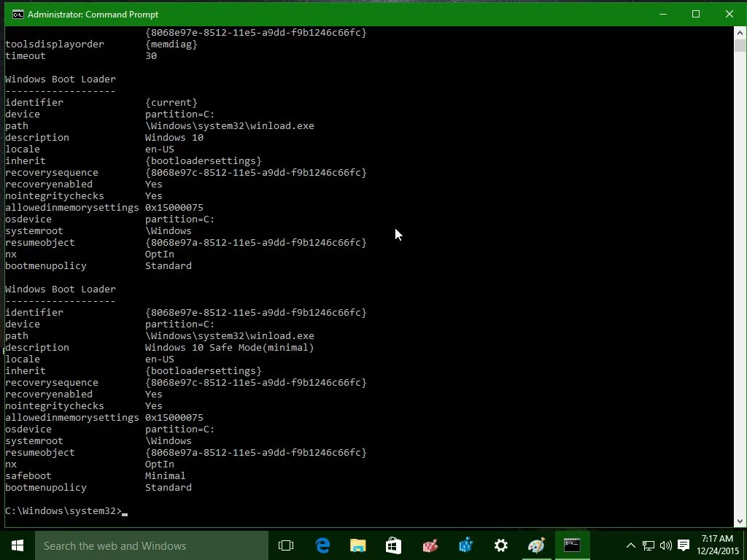Viewport: 747px width, 560px height.
Task: Click the Administrator: Command Prompt title text
Action: click(x=93, y=15)
